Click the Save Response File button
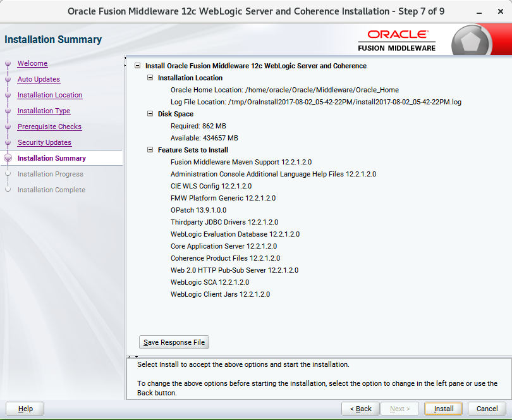Image resolution: width=512 pixels, height=420 pixels. (174, 342)
